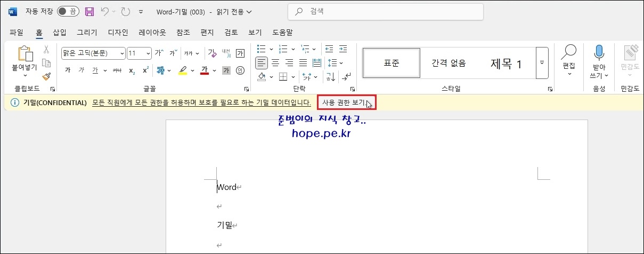The height and width of the screenshot is (254, 644).
Task: Justify the paragraph text
Action: (x=303, y=62)
